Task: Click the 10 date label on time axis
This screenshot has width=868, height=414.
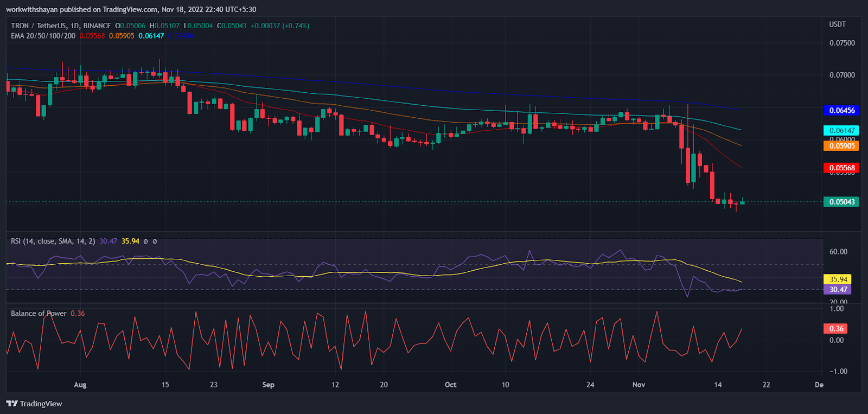Action: point(505,385)
